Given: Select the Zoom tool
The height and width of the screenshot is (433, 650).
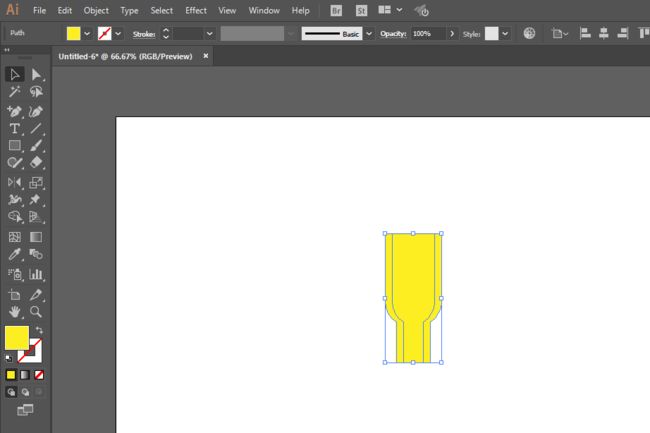Looking at the screenshot, I should click(x=36, y=312).
